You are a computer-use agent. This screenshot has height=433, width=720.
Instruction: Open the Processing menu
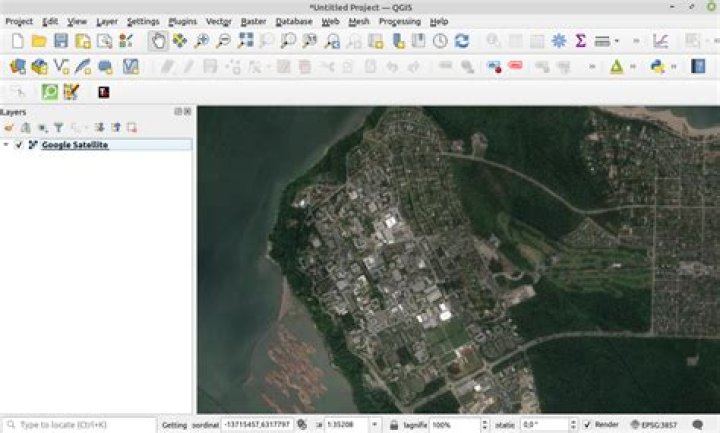[x=399, y=22]
